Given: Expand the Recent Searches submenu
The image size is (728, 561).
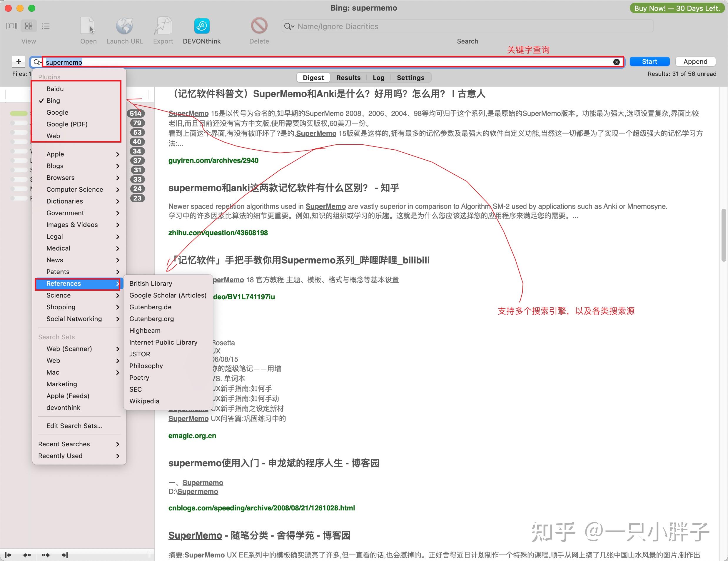Looking at the screenshot, I should (64, 444).
